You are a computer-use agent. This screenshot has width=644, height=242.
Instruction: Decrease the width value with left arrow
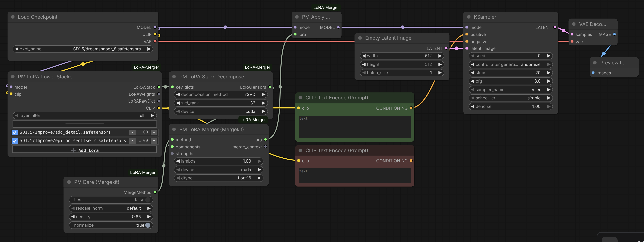pyautogui.click(x=364, y=56)
